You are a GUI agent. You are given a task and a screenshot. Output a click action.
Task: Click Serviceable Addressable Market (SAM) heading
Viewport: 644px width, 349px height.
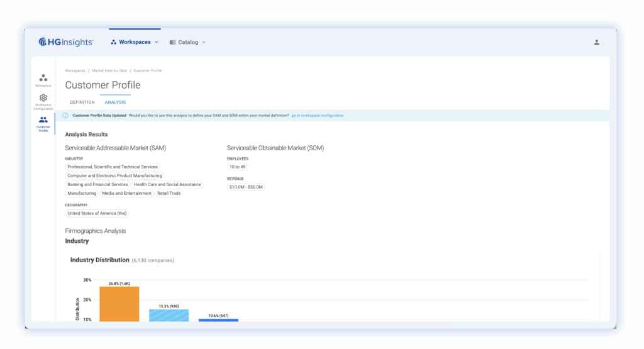point(116,148)
